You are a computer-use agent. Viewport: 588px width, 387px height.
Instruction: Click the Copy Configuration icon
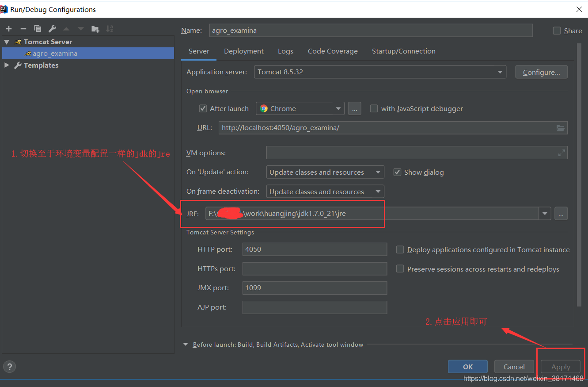38,29
